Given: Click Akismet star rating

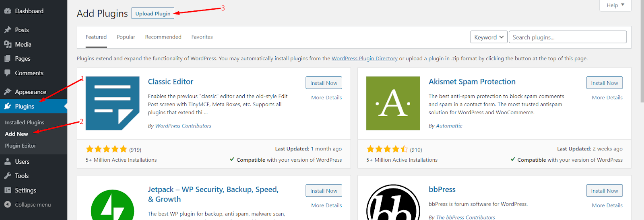Looking at the screenshot, I should [387, 149].
